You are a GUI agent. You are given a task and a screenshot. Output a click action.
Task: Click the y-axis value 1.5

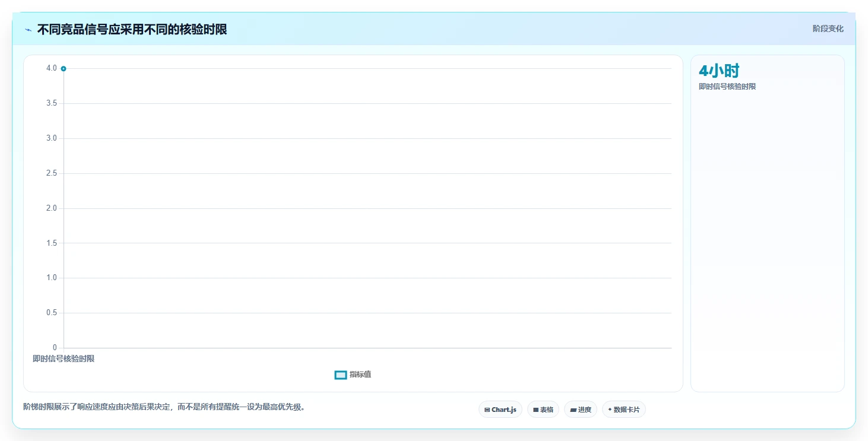click(52, 243)
